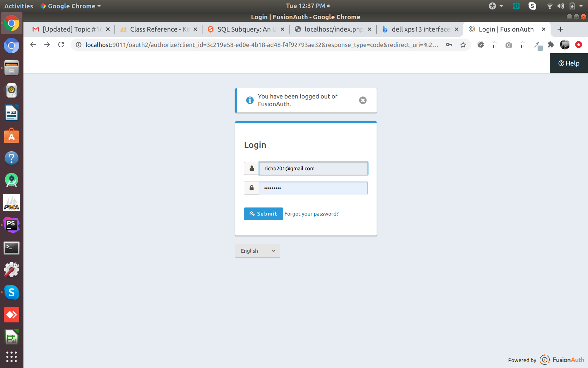Open the Google Chrome app menu
This screenshot has height=368, width=588.
click(x=70, y=6)
